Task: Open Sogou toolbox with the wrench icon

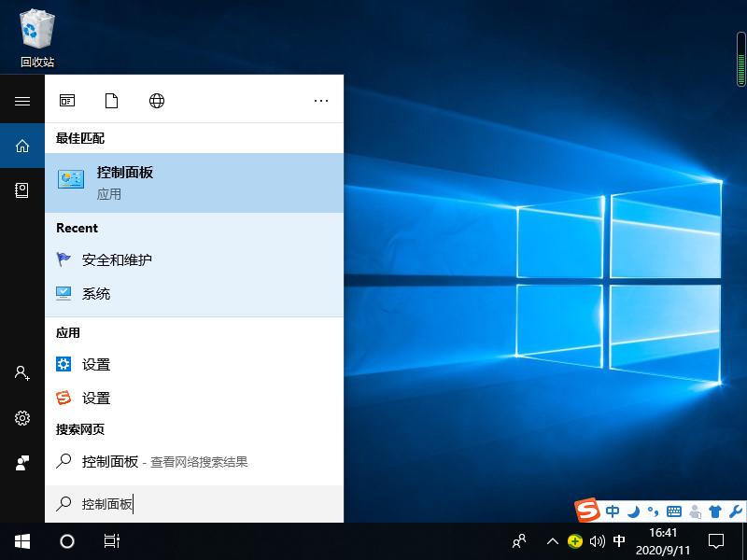Action: (735, 511)
